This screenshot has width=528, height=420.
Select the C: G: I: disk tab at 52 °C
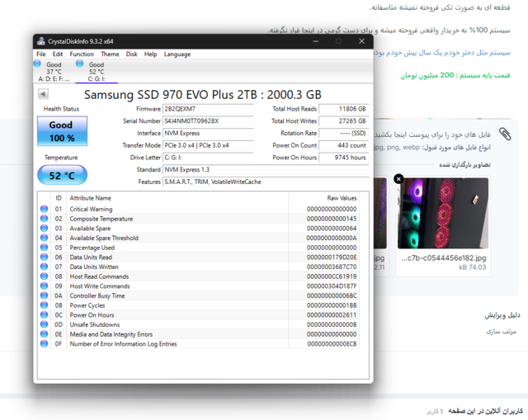point(97,71)
